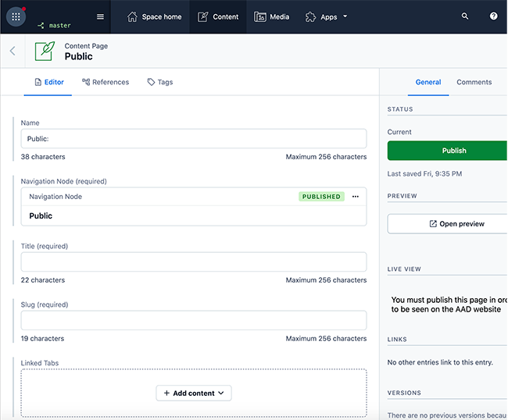Click the STATUS section heading

[400, 109]
